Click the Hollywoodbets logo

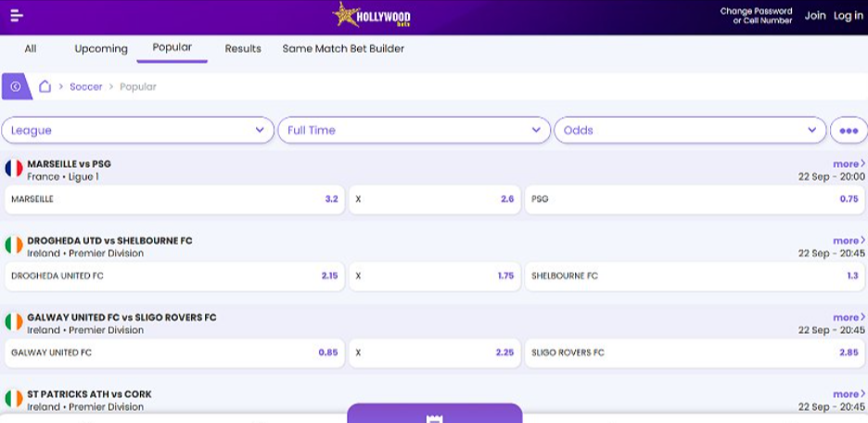[x=371, y=16]
